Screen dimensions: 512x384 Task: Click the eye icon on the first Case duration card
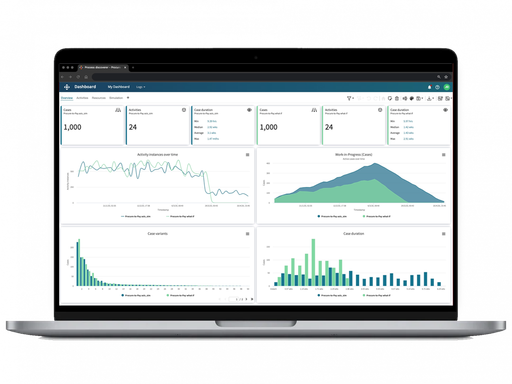(249, 110)
